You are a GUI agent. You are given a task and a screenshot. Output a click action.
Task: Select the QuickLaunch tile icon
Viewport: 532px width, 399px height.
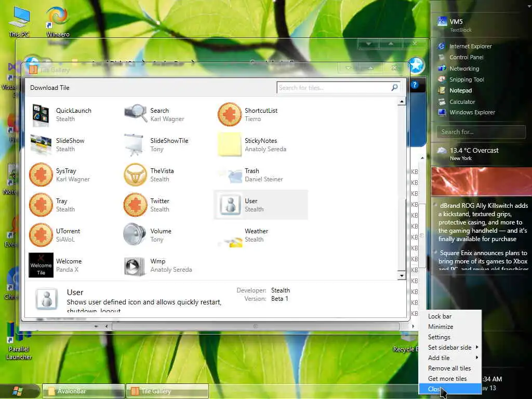pyautogui.click(x=41, y=115)
